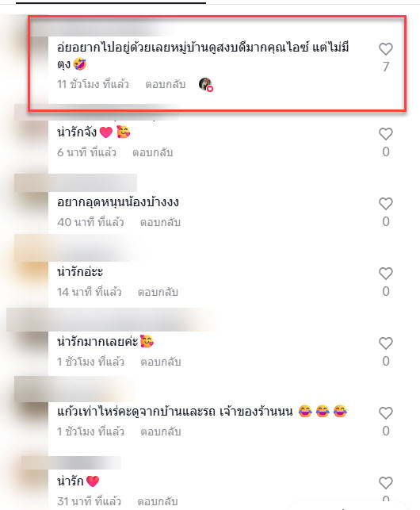The image size is (420, 510).
Task: Reply to the comment posted 14 minutes ago
Action: tap(158, 292)
